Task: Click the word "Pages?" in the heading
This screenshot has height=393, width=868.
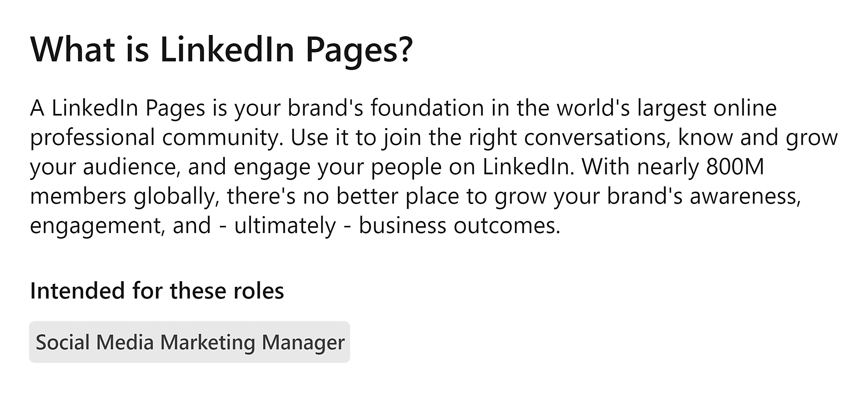Action: point(359,50)
